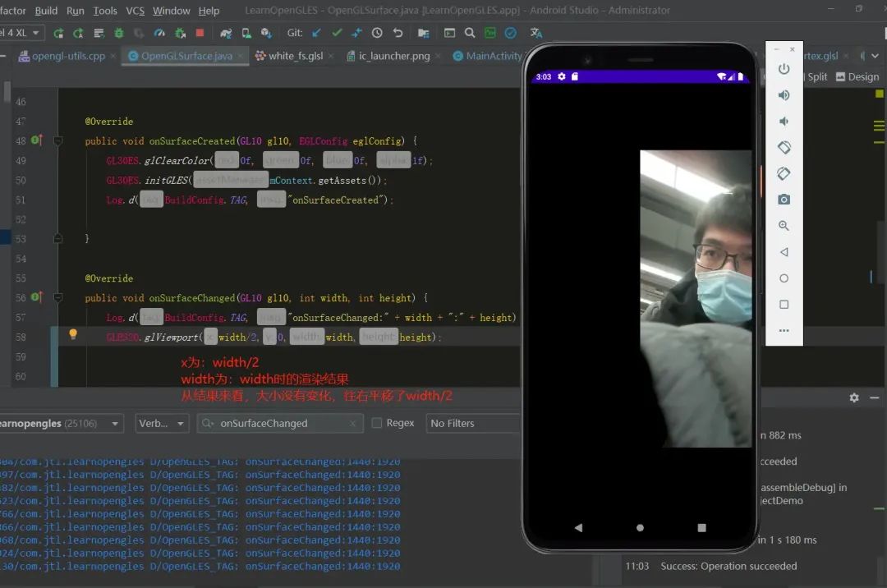Capture emulator screenshot with camera icon

click(x=784, y=199)
